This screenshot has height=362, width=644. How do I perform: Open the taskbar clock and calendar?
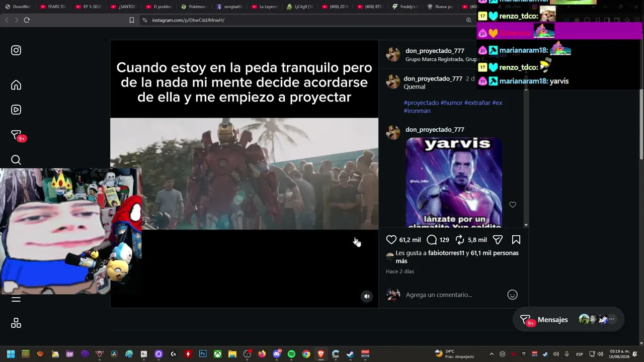coord(618,354)
